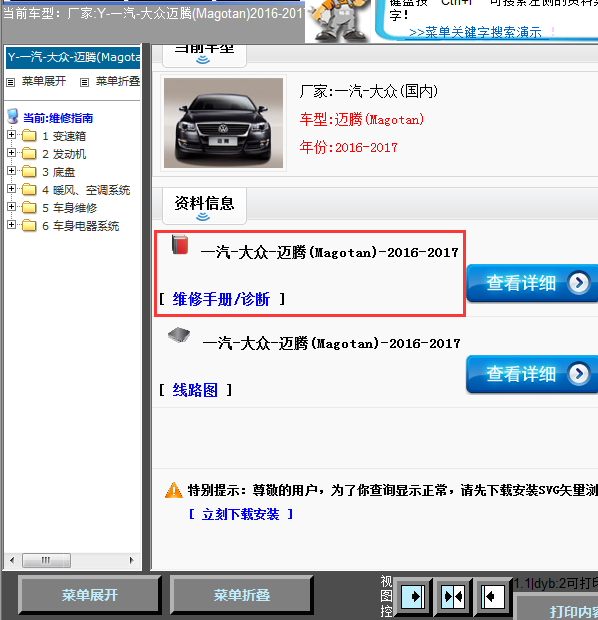Click 厂家:一汽-大众(国内) text
This screenshot has width=598, height=620.
point(369,91)
